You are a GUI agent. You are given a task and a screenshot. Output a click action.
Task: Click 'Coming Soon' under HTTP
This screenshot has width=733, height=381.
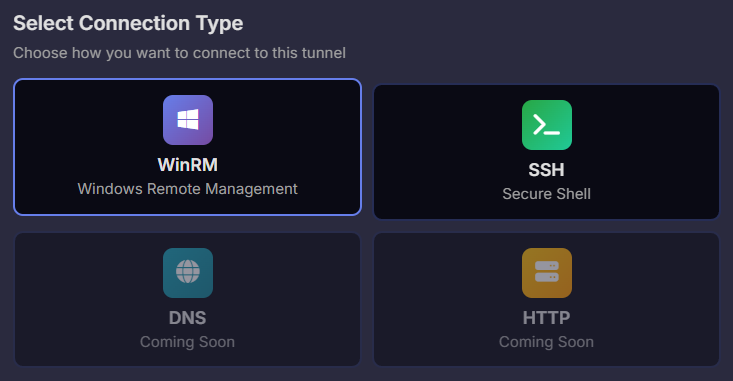click(546, 342)
